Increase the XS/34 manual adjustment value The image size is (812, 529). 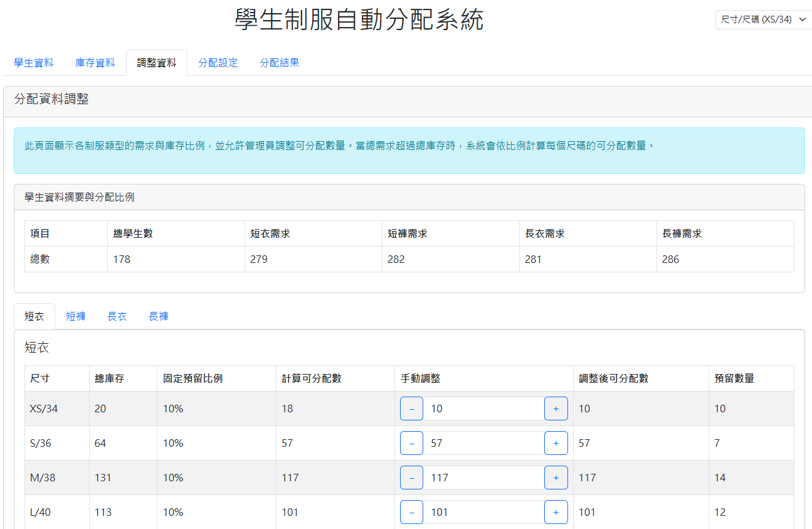click(x=556, y=408)
